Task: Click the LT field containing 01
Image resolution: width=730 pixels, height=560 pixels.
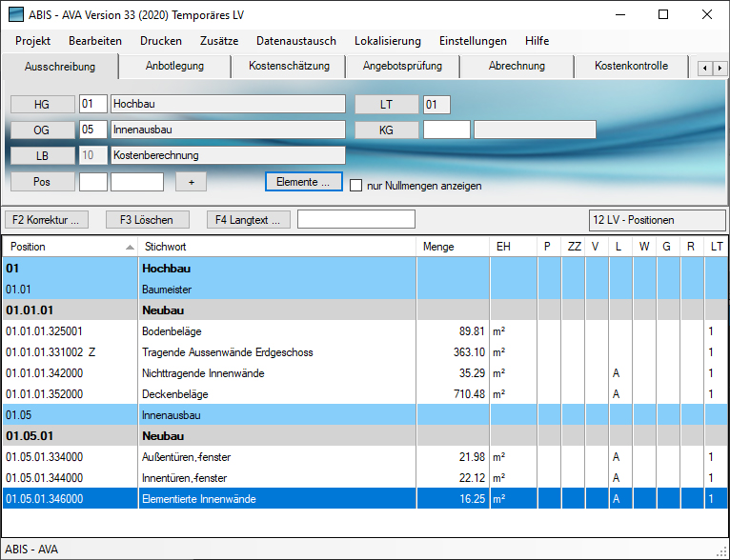Action: pyautogui.click(x=436, y=104)
